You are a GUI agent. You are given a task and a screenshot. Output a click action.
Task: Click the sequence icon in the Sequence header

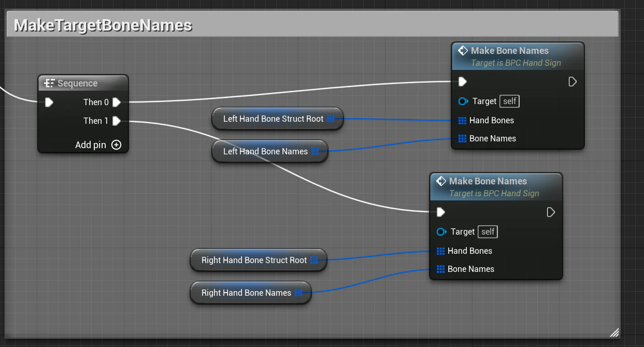[x=49, y=83]
